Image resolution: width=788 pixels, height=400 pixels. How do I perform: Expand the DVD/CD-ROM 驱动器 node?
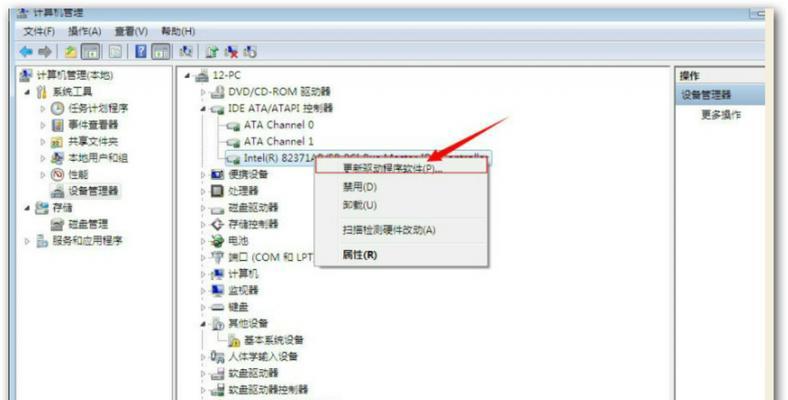[203, 92]
